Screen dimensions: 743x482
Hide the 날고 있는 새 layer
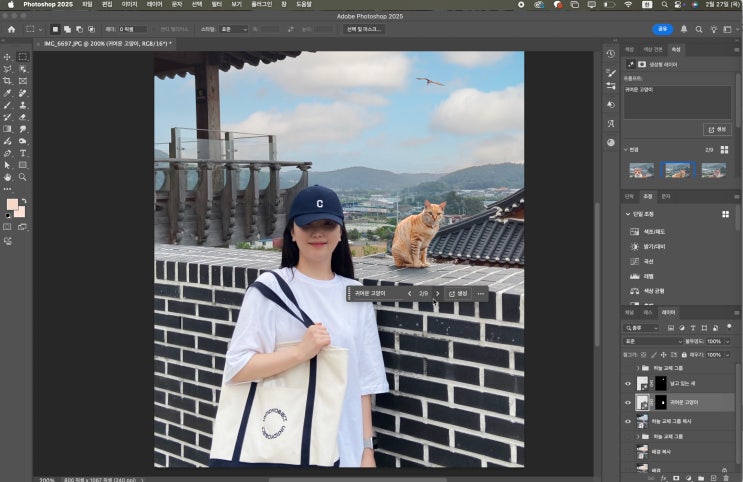click(628, 383)
